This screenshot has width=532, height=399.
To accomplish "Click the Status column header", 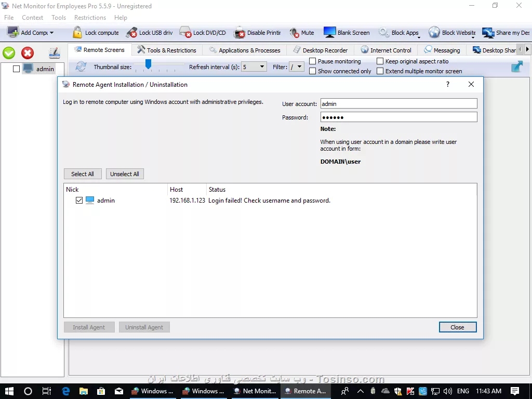I will (341, 189).
